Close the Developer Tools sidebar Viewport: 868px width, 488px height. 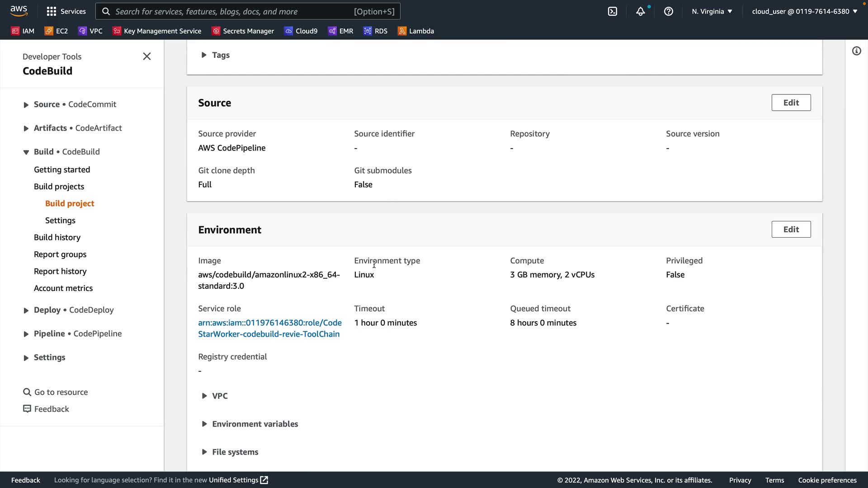pos(146,56)
